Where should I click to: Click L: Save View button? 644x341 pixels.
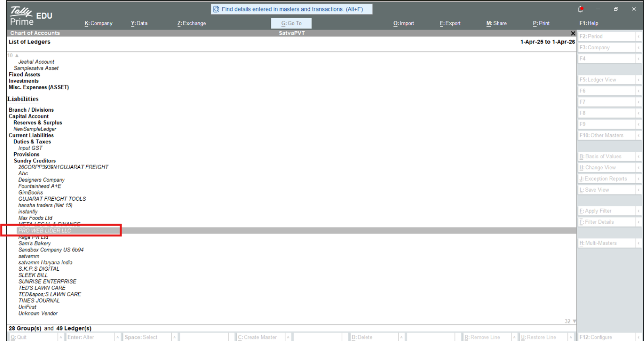(607, 190)
